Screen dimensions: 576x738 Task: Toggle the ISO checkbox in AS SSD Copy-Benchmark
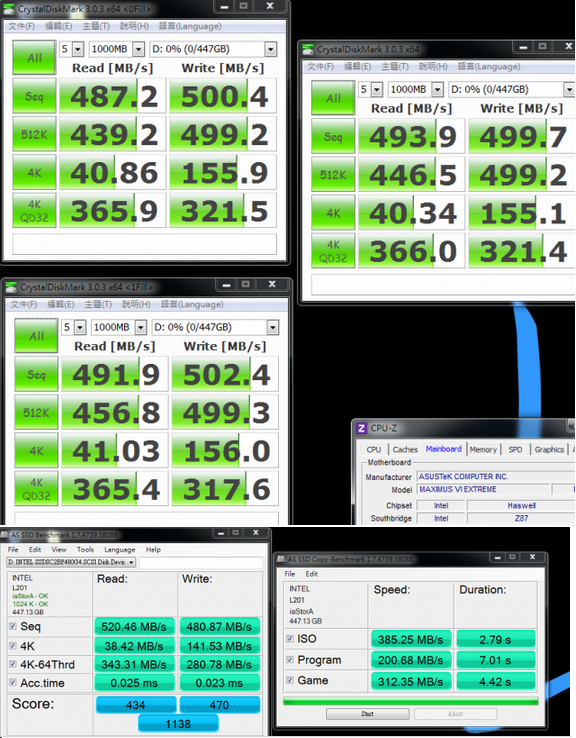[290, 639]
